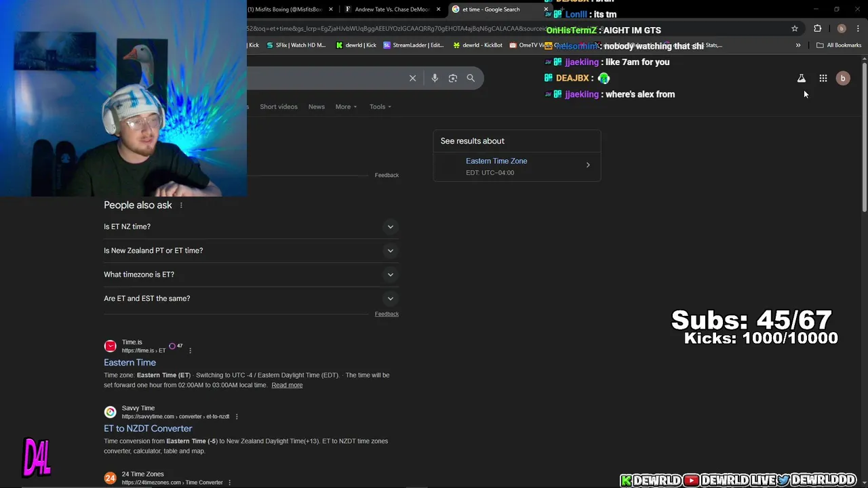This screenshot has width=868, height=488.
Task: Click Time.is site favicon
Action: pos(110,346)
